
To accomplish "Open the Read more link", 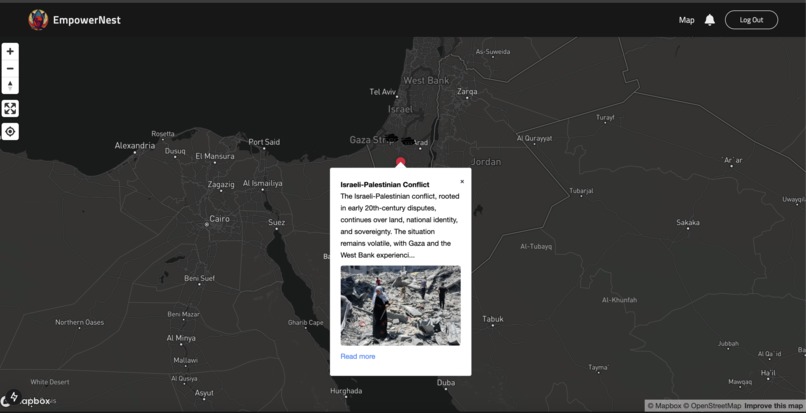I will pyautogui.click(x=358, y=356).
